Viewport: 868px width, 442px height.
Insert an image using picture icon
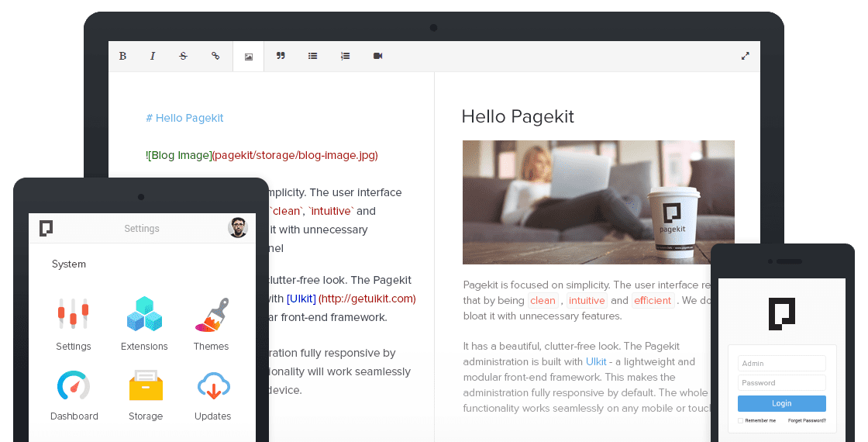[249, 57]
